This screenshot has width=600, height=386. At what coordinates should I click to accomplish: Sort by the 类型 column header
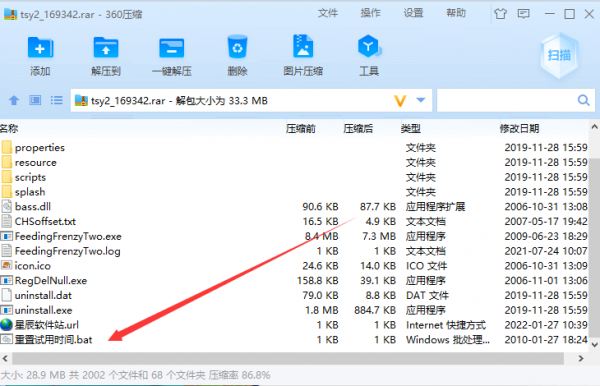click(411, 129)
